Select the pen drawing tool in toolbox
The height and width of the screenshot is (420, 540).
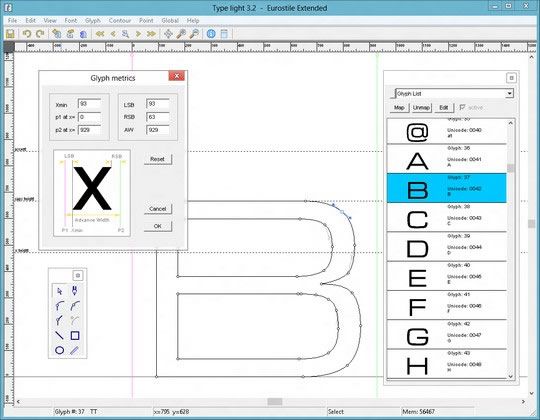74,291
